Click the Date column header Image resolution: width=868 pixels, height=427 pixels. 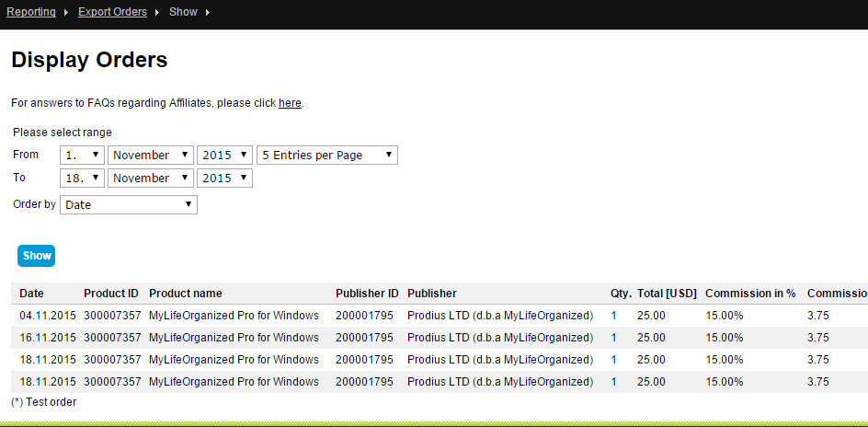point(31,294)
